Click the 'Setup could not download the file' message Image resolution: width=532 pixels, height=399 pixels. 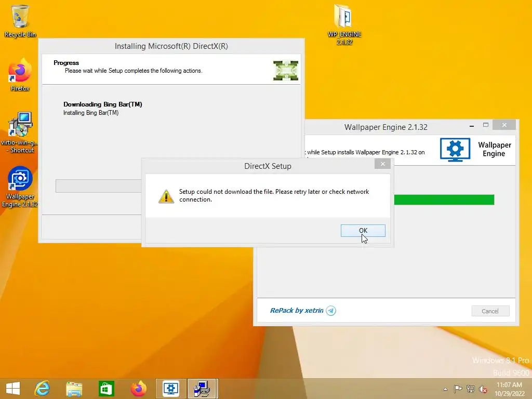274,195
